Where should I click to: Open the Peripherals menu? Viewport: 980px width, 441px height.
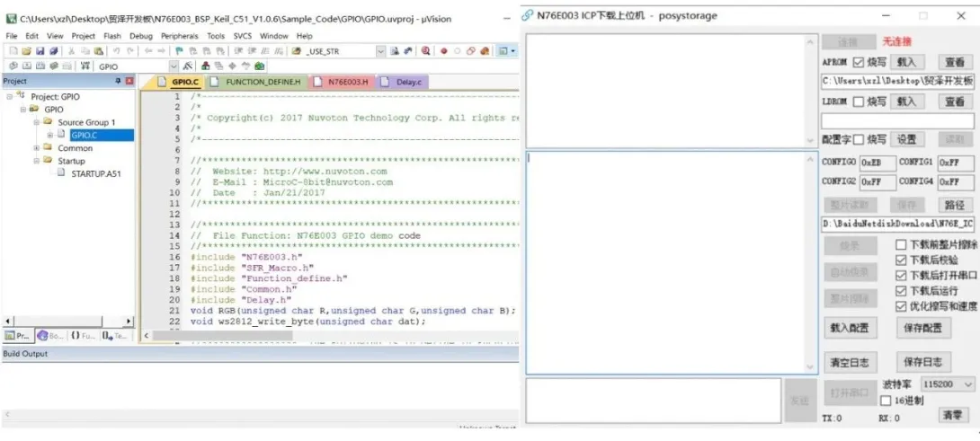(179, 36)
